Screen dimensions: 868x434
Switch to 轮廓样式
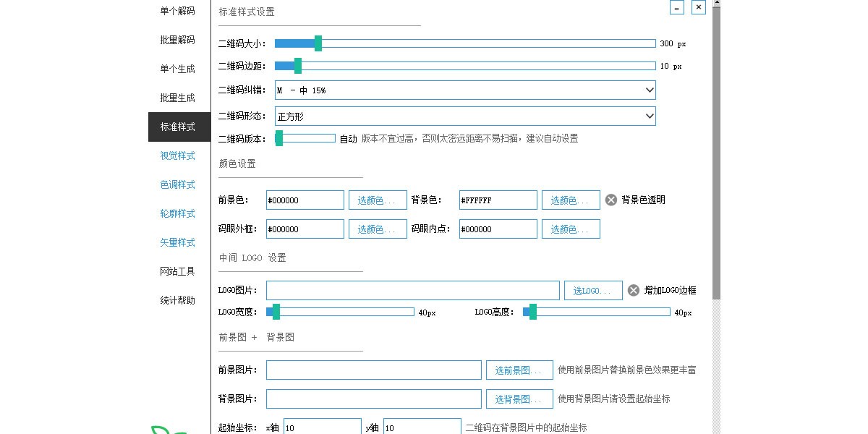(x=177, y=213)
